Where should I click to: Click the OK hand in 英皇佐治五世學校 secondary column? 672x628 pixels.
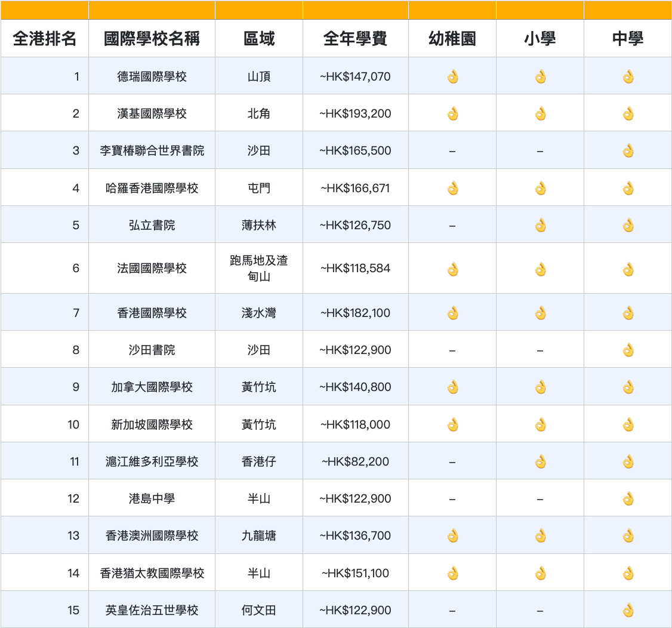click(628, 611)
